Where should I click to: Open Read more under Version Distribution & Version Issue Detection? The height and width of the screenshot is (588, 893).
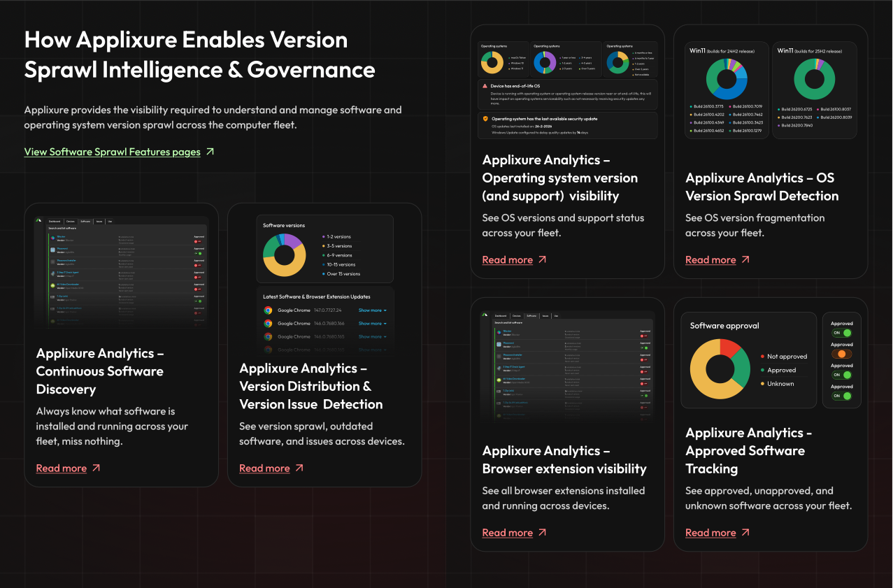tap(264, 468)
